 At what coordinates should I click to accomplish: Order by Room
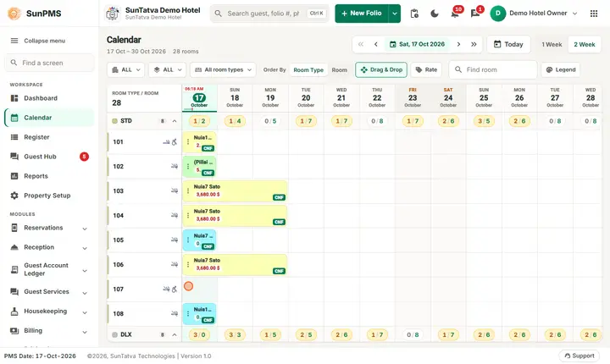(x=339, y=70)
